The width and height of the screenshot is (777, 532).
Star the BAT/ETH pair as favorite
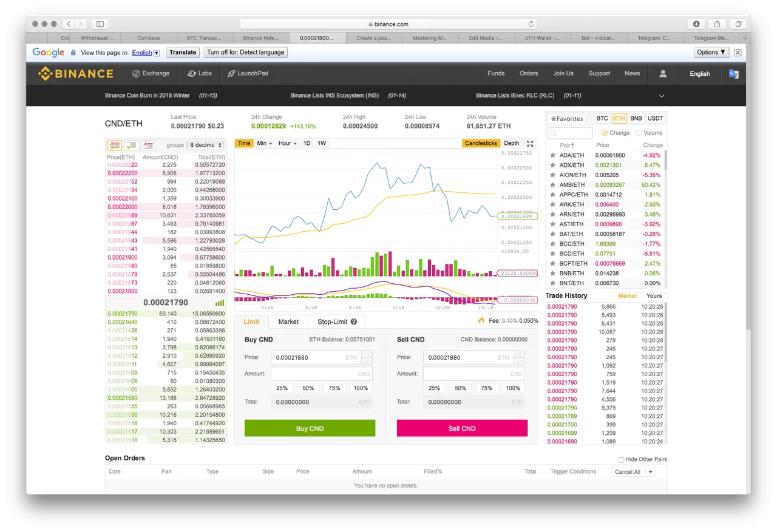(x=552, y=234)
